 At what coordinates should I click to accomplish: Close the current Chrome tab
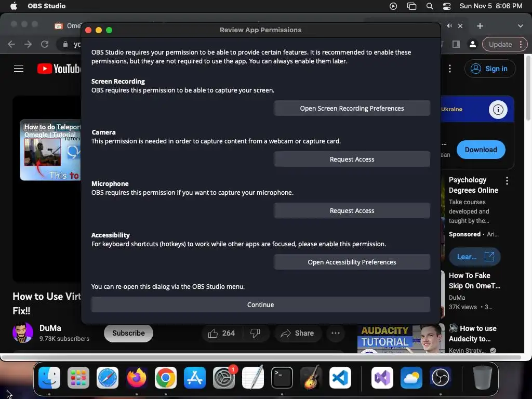[460, 26]
